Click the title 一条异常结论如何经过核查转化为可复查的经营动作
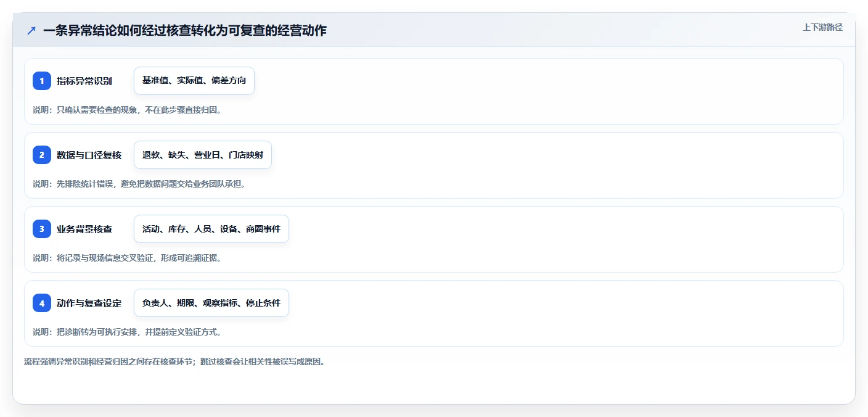Viewport: 868px width, 417px height. [185, 31]
